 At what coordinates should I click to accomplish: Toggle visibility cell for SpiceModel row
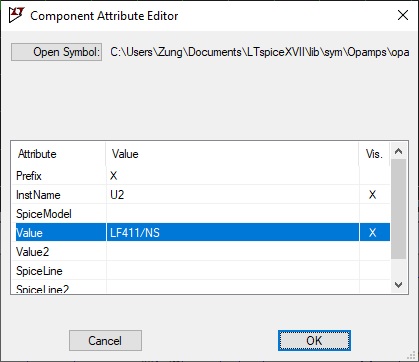(374, 214)
